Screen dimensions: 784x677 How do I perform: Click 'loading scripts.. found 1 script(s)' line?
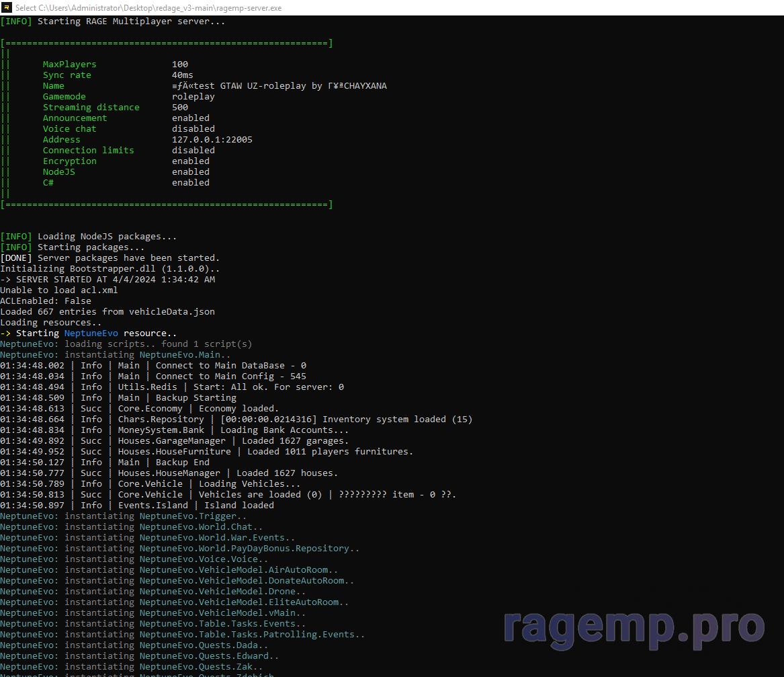tap(126, 344)
